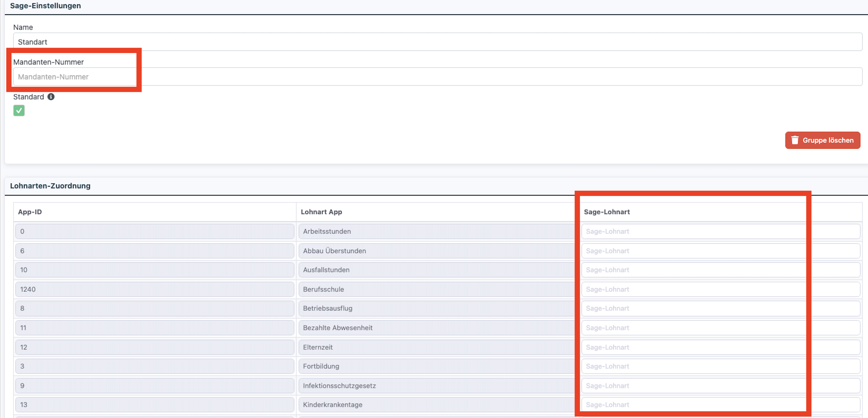Toggle the Standard checkbox
868x418 pixels.
(x=19, y=110)
